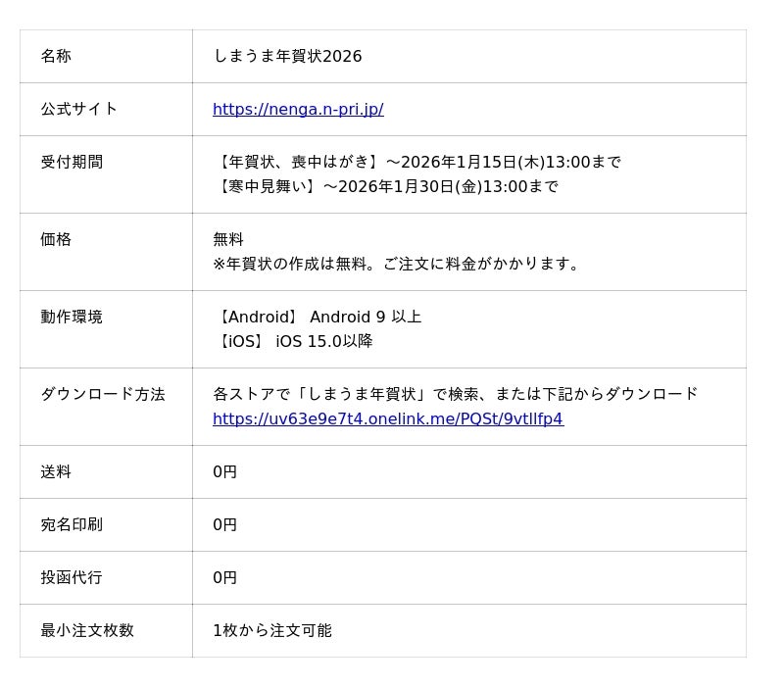Click the iOS 15.0以降 requirement line

[293, 341]
